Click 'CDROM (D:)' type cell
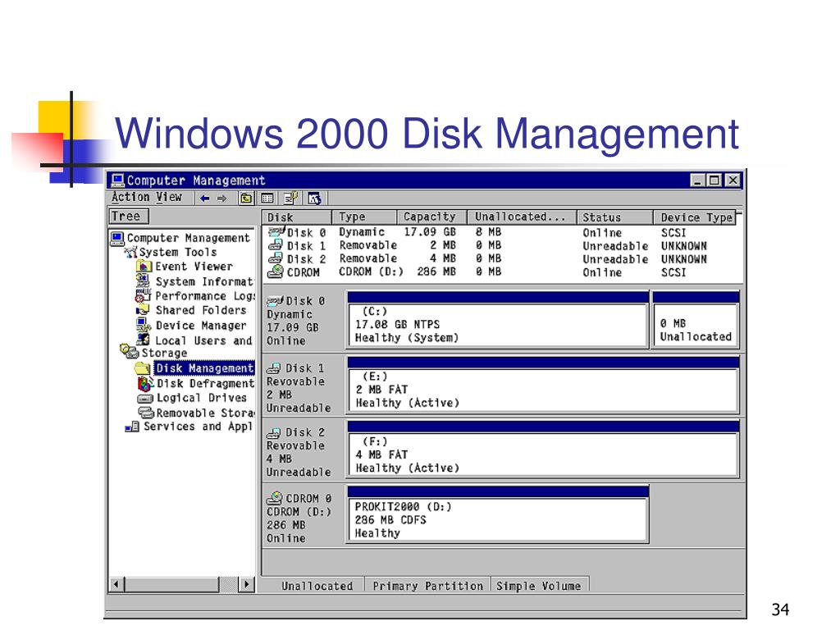This screenshot has width=840, height=630. tap(371, 272)
